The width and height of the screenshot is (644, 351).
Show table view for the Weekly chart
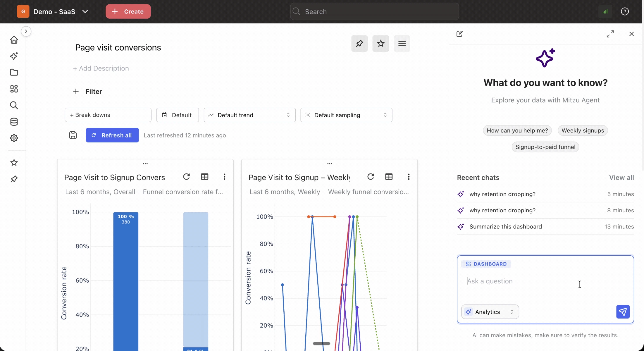coord(389,177)
